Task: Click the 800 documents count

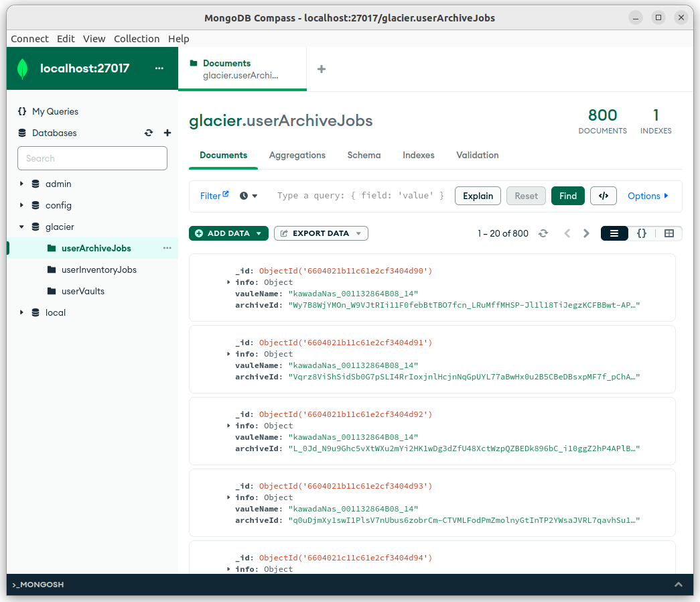Action: (602, 115)
